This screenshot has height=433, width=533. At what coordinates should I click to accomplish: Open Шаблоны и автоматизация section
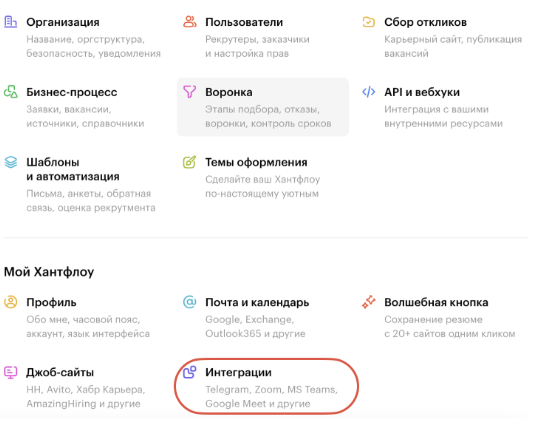click(x=73, y=169)
